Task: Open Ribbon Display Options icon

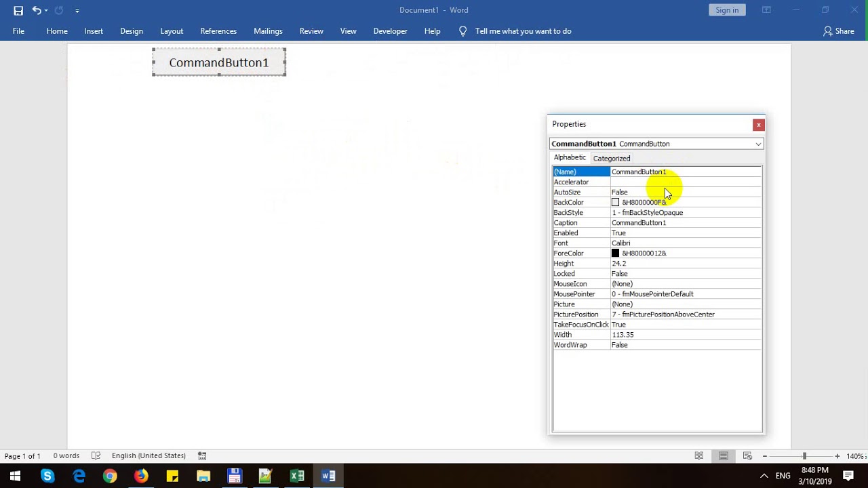Action: [766, 10]
